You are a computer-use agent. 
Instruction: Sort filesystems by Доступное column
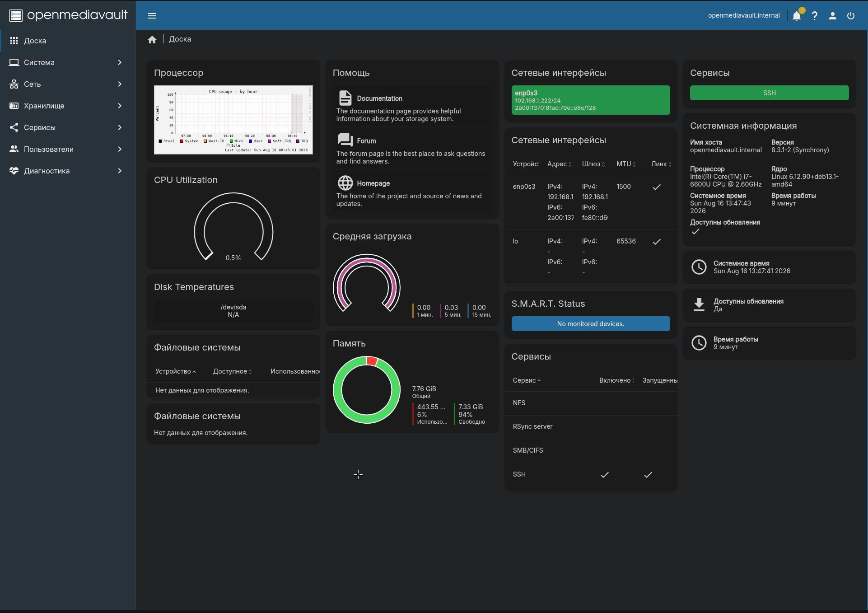[232, 371]
